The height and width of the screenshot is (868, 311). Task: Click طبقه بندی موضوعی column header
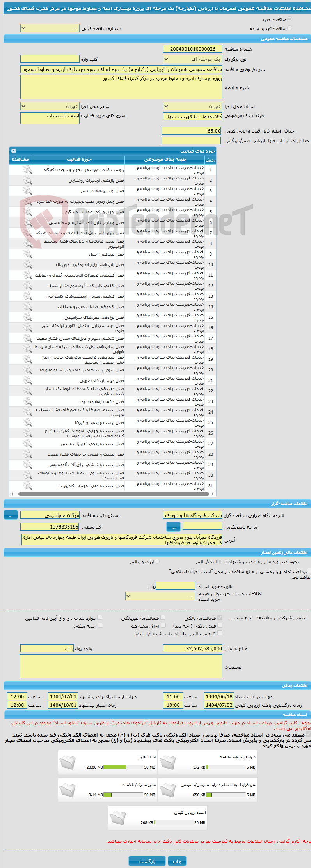tap(165, 159)
